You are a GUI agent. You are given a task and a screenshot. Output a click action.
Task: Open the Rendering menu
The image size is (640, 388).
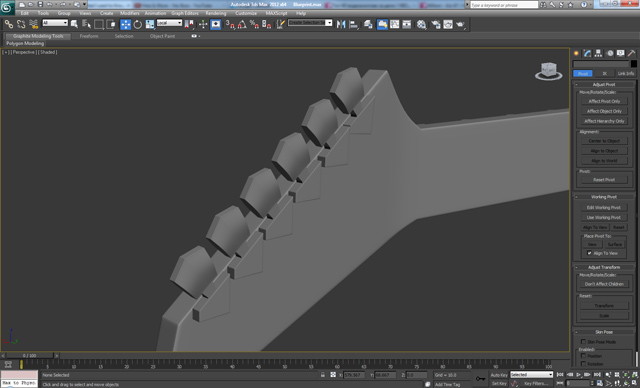(x=216, y=13)
